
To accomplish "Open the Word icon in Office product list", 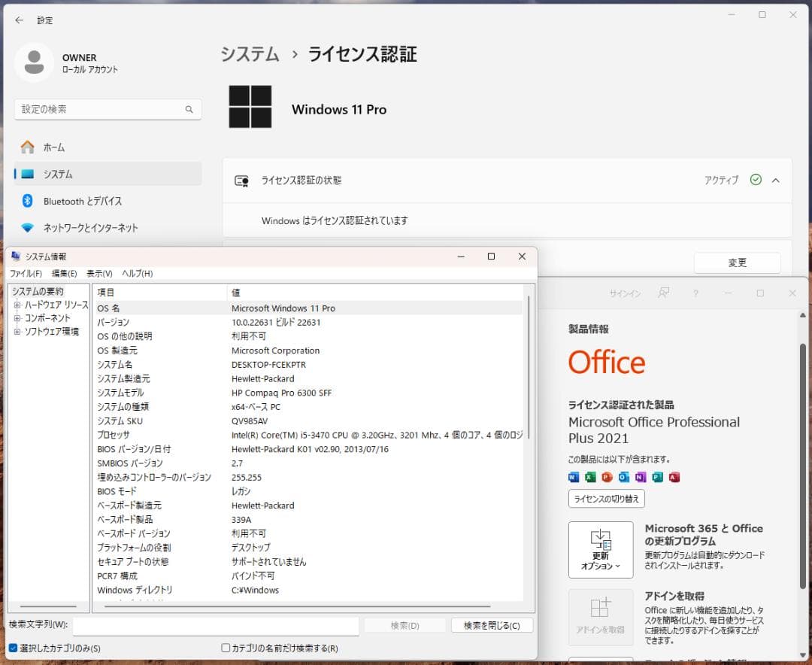I will pyautogui.click(x=573, y=477).
